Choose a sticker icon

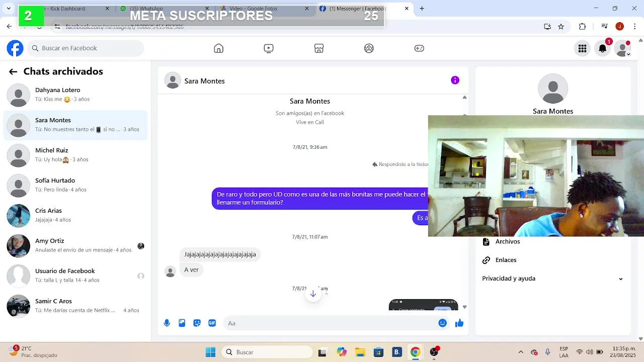tap(197, 323)
